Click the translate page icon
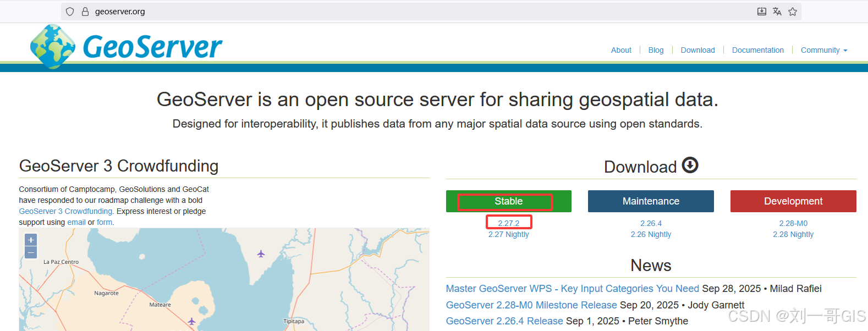 pos(777,12)
